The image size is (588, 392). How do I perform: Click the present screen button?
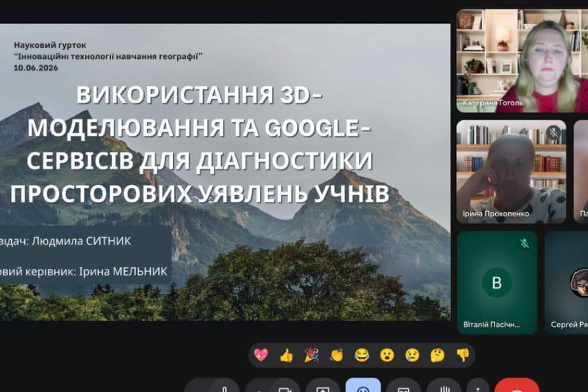[323, 385]
